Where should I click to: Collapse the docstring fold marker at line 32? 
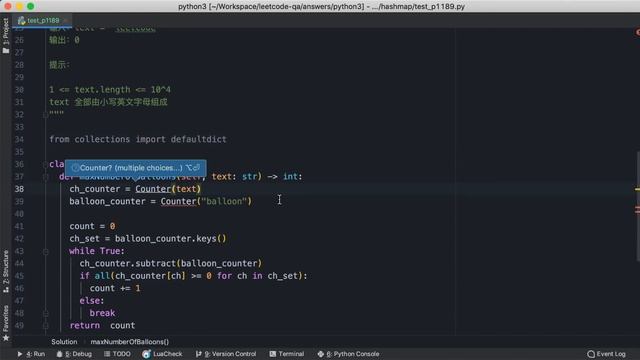46,115
